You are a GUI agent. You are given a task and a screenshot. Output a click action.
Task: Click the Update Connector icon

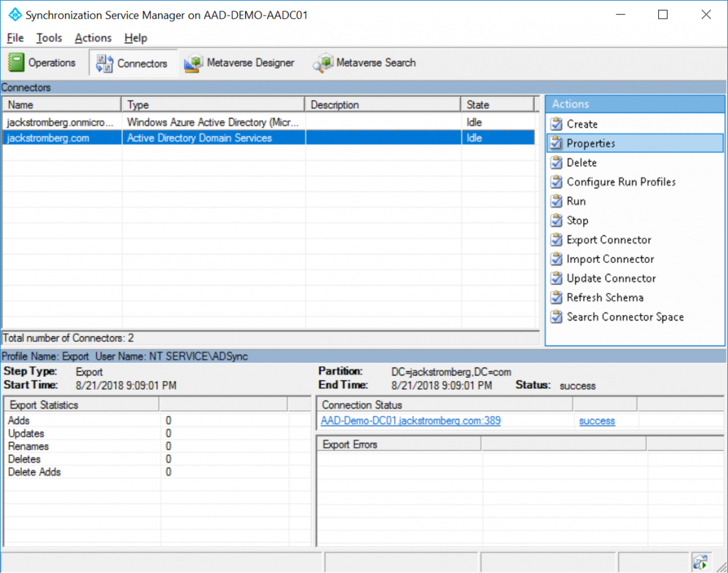coord(556,278)
